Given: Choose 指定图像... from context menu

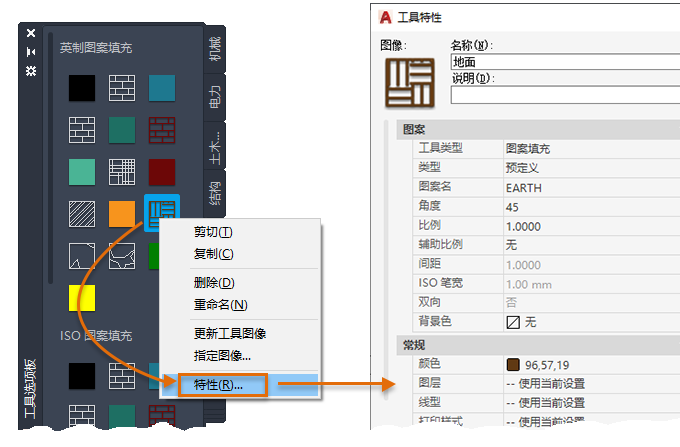Looking at the screenshot, I should [240, 356].
